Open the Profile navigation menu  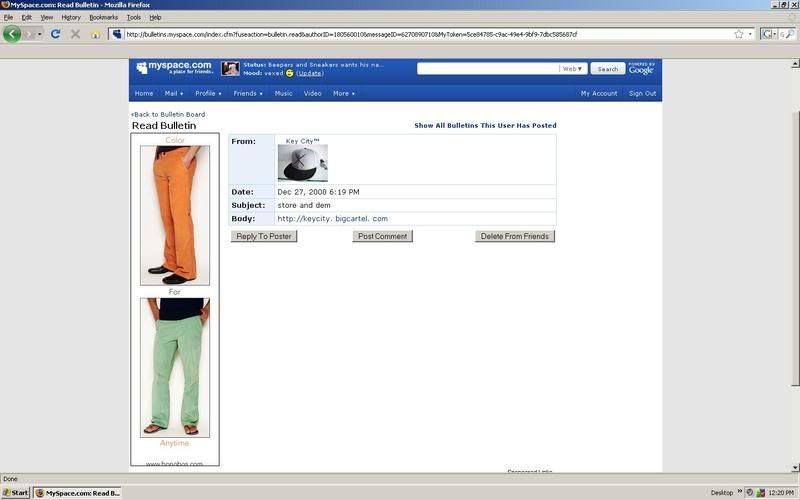pos(209,94)
